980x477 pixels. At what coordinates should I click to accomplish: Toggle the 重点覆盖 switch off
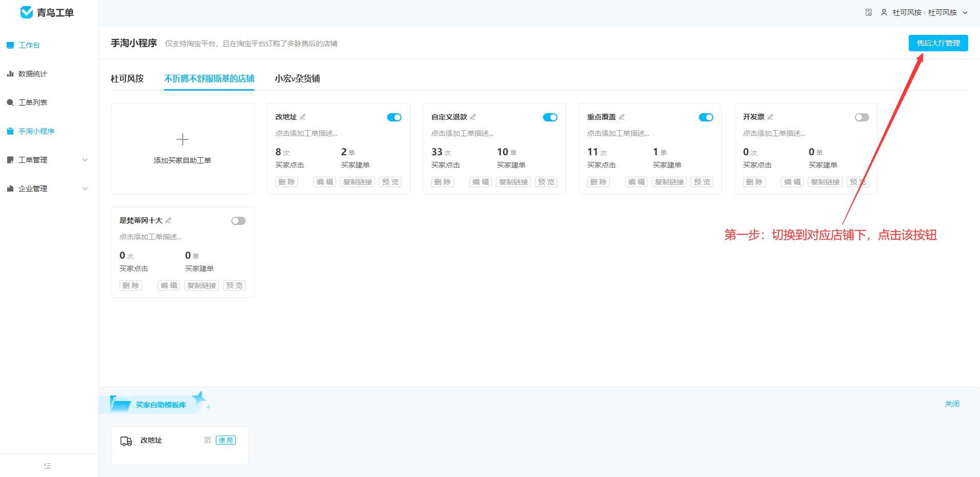(x=706, y=117)
